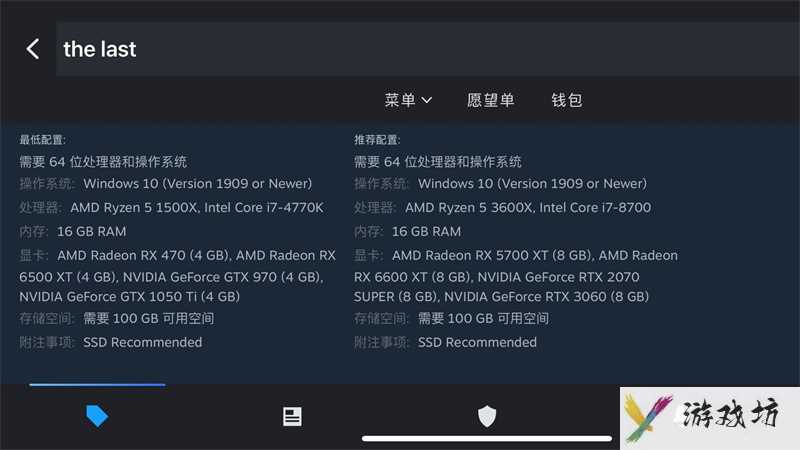Click Windows 10 version text in minimum column
800x450 pixels.
[x=197, y=184]
